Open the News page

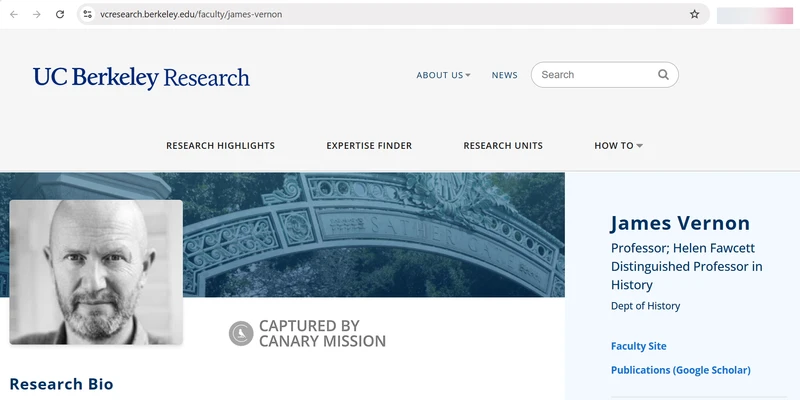click(505, 75)
